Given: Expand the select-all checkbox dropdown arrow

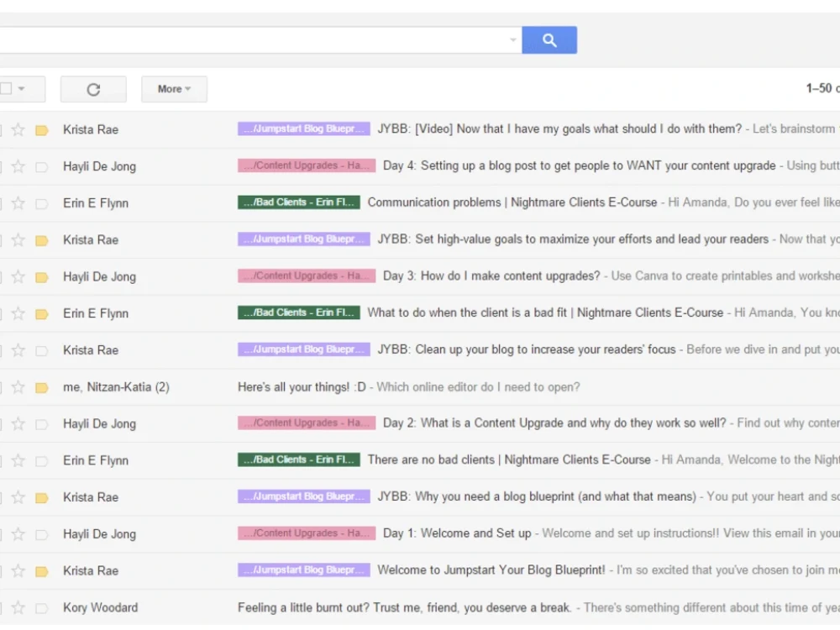Looking at the screenshot, I should tap(22, 88).
